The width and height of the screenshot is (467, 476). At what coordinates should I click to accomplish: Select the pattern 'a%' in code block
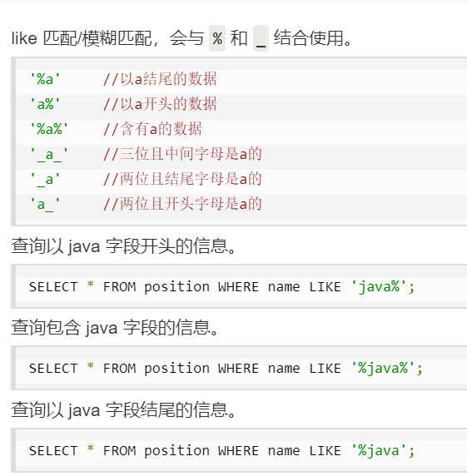(45, 104)
